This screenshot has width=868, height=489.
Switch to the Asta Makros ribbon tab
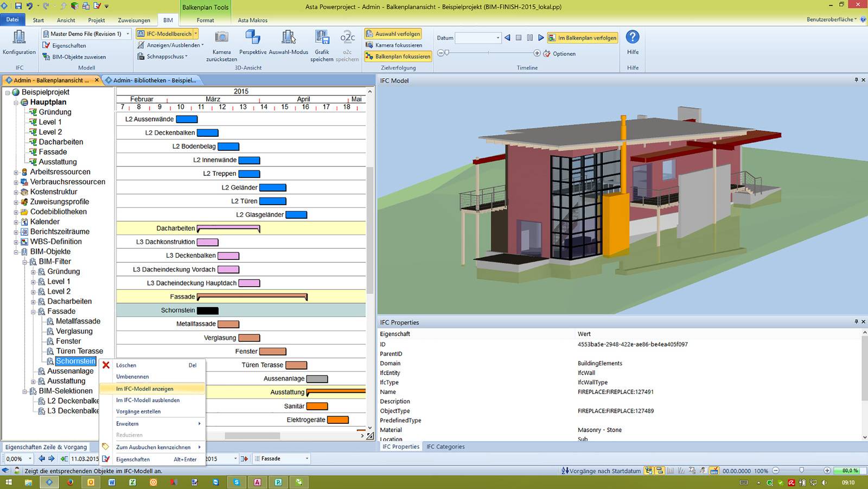tap(252, 20)
